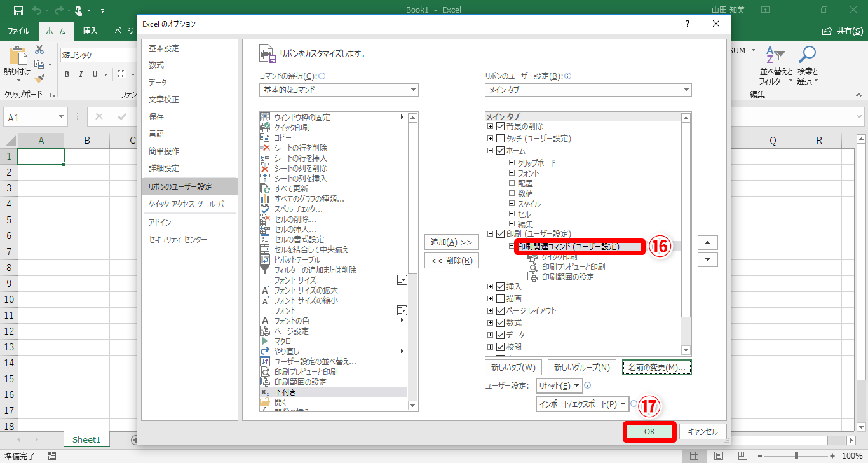Click the 名前の変更 button

pos(657,367)
